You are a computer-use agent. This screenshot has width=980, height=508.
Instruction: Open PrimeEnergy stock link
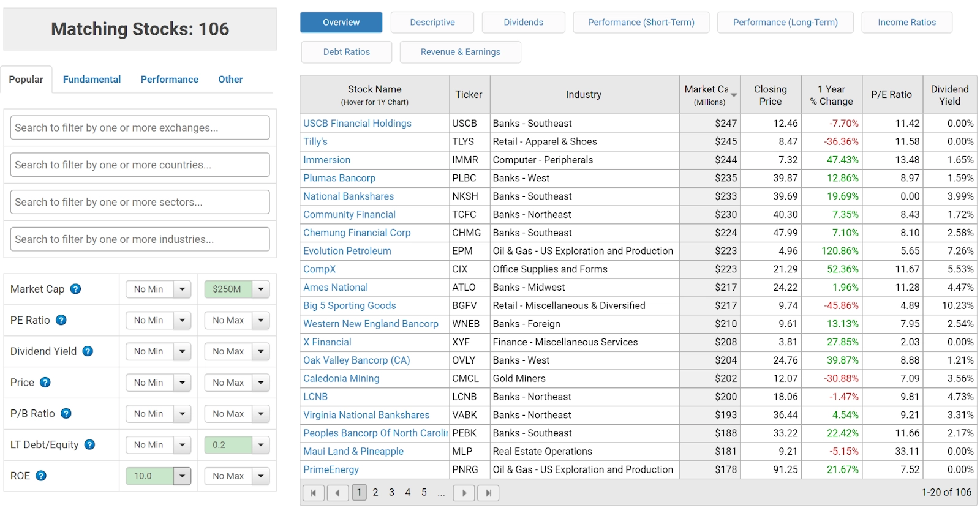331,469
